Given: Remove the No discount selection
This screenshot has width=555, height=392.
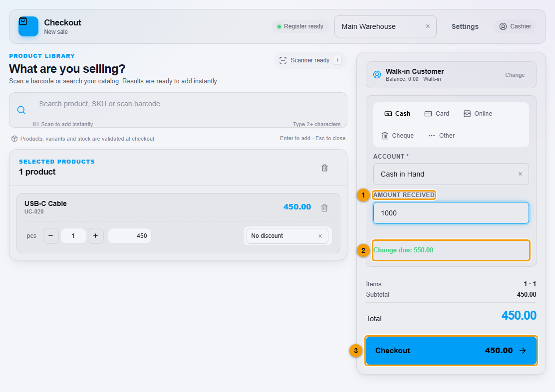Looking at the screenshot, I should coord(320,236).
